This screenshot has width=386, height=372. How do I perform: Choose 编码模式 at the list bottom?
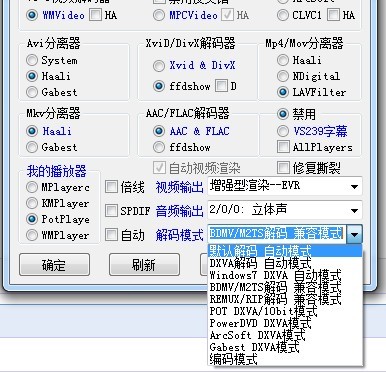coord(285,359)
